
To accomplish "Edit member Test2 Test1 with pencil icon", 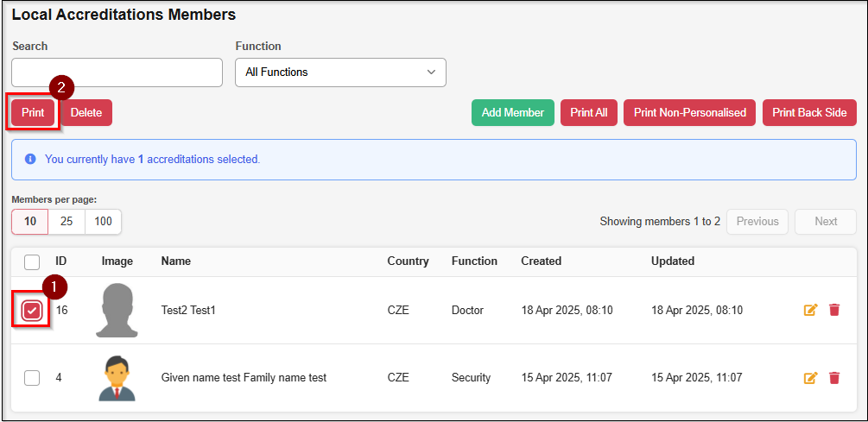I will 810,310.
